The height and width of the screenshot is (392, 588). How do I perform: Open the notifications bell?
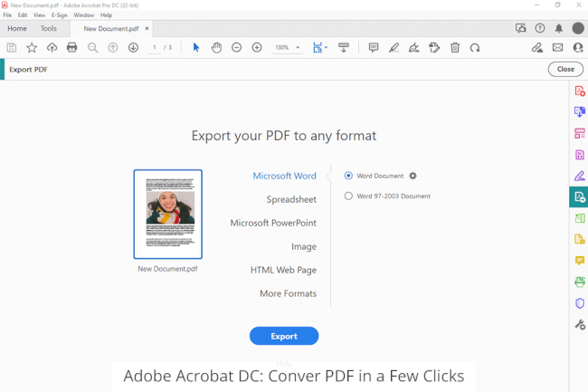(559, 28)
